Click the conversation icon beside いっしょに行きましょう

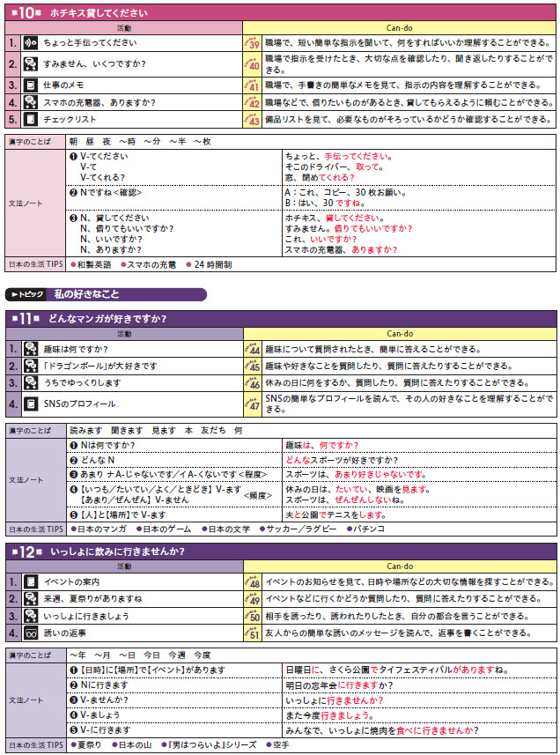click(31, 616)
